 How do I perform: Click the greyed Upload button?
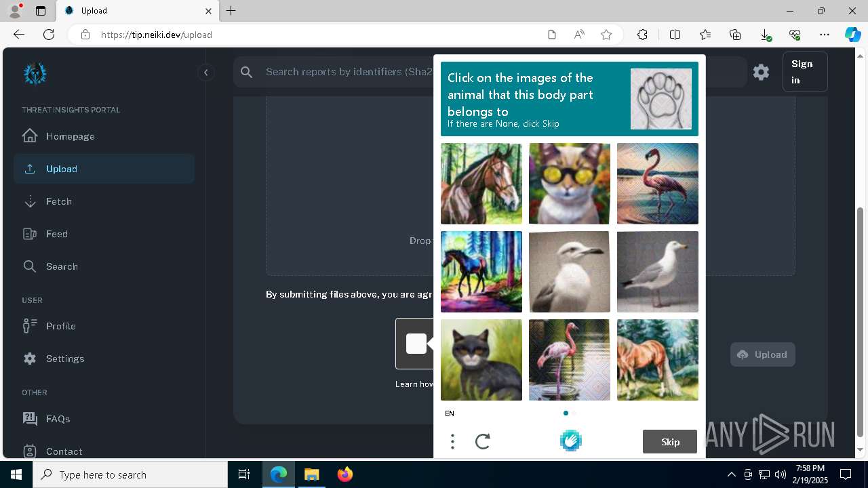[762, 354]
